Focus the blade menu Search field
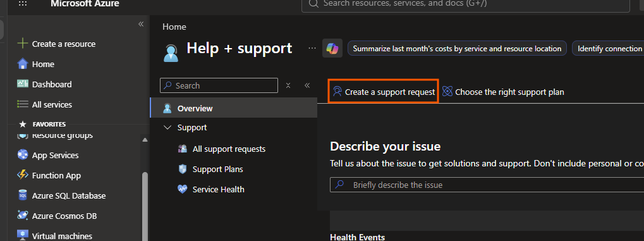This screenshot has height=241, width=644. click(219, 85)
